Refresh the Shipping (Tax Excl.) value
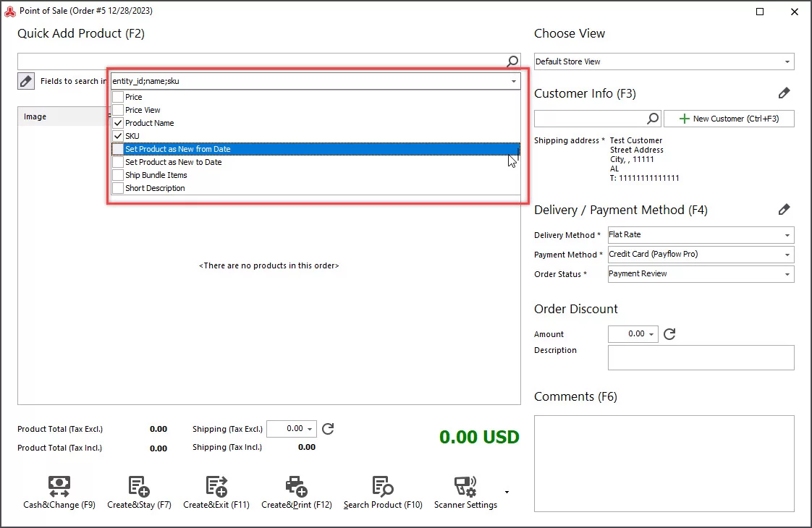Image resolution: width=812 pixels, height=528 pixels. tap(328, 429)
